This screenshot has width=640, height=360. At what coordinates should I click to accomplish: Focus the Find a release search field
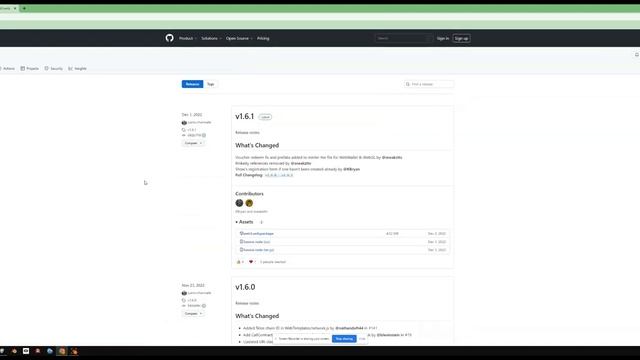[x=429, y=84]
